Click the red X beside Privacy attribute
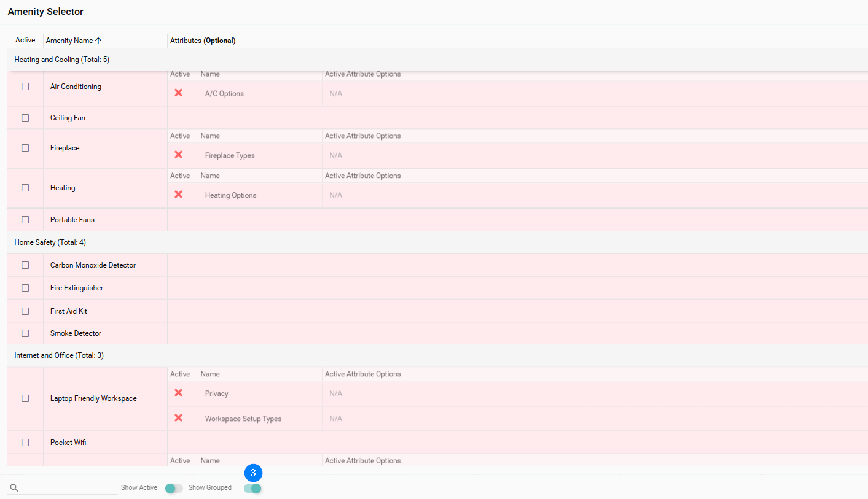The height and width of the screenshot is (499, 868). pos(178,393)
